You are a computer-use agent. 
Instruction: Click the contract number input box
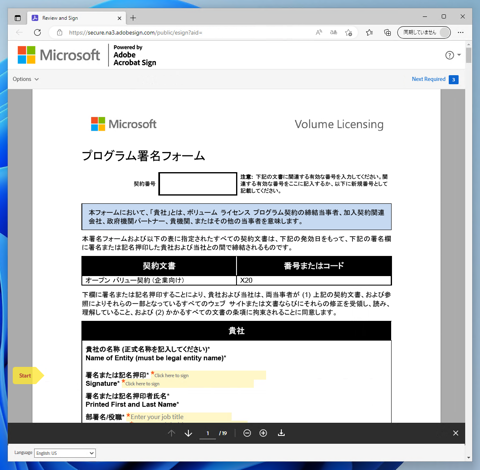198,184
